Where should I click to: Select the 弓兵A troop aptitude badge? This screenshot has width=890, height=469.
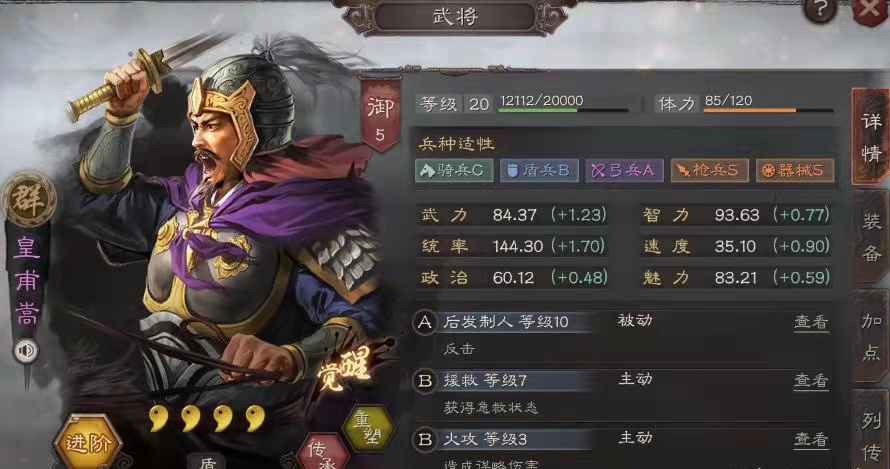pyautogui.click(x=624, y=170)
